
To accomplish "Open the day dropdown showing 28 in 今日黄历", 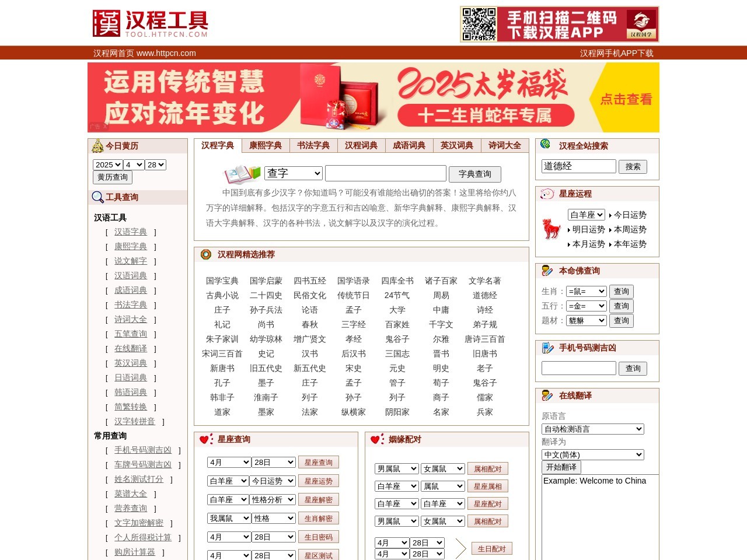I will click(155, 165).
